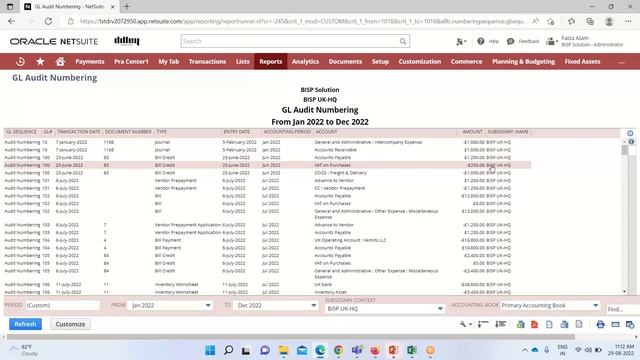This screenshot has height=360, width=640.
Task: Show hidden system tray icons chevron
Action: pyautogui.click(x=524, y=350)
